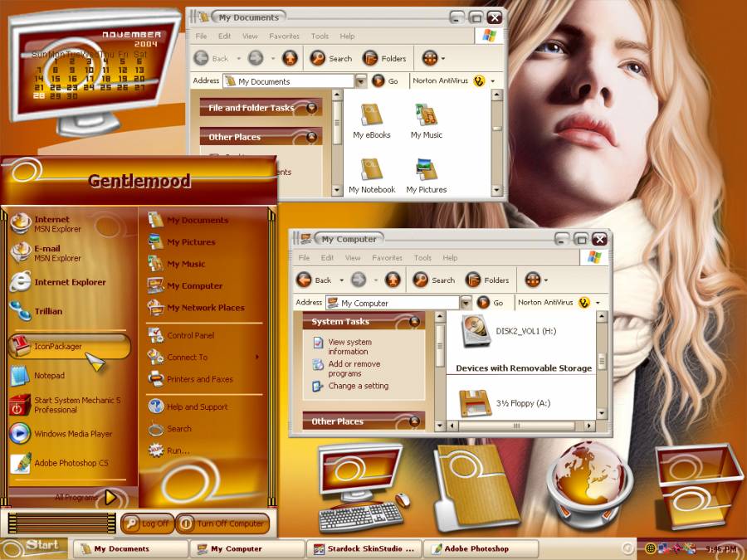The image size is (747, 560).
Task: Open the DISK2_VOL1 (H:) drive
Action: pyautogui.click(x=476, y=330)
